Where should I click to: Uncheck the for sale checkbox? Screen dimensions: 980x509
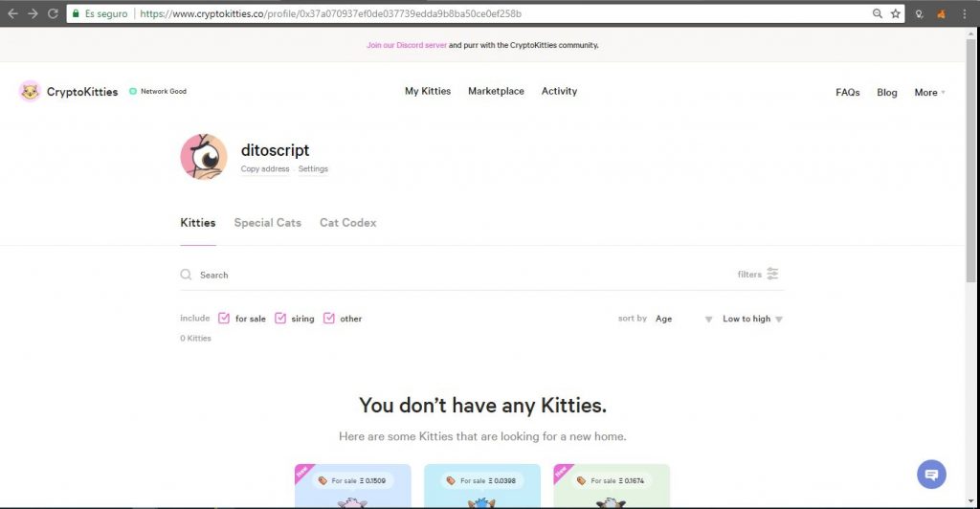pyautogui.click(x=224, y=318)
